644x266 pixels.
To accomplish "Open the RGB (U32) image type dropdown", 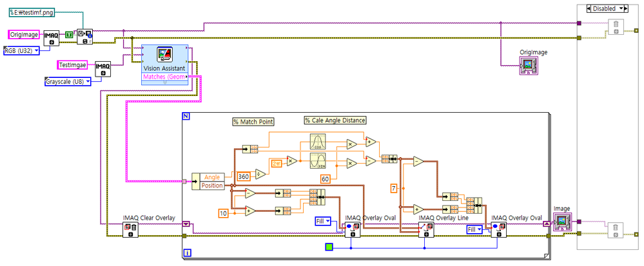I will (22, 50).
